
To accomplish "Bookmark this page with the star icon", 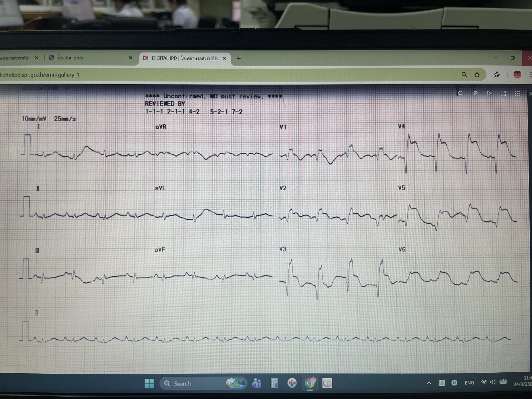I will 477,75.
